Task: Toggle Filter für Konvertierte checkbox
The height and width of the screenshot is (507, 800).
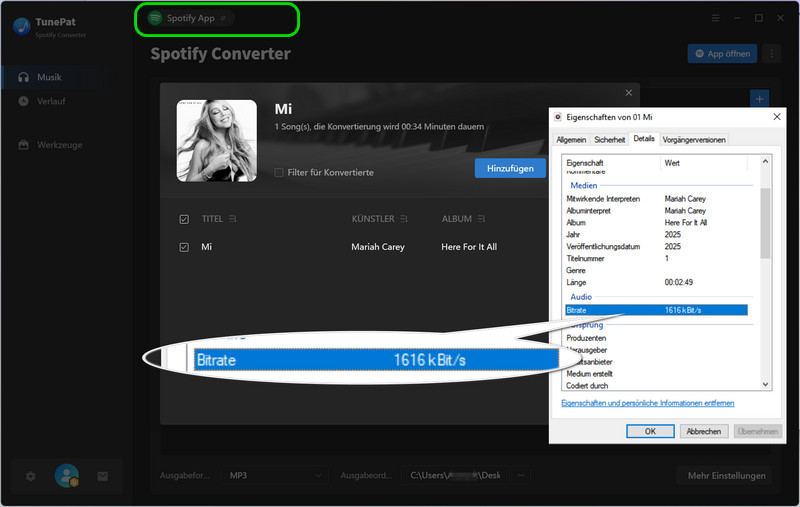Action: point(279,172)
